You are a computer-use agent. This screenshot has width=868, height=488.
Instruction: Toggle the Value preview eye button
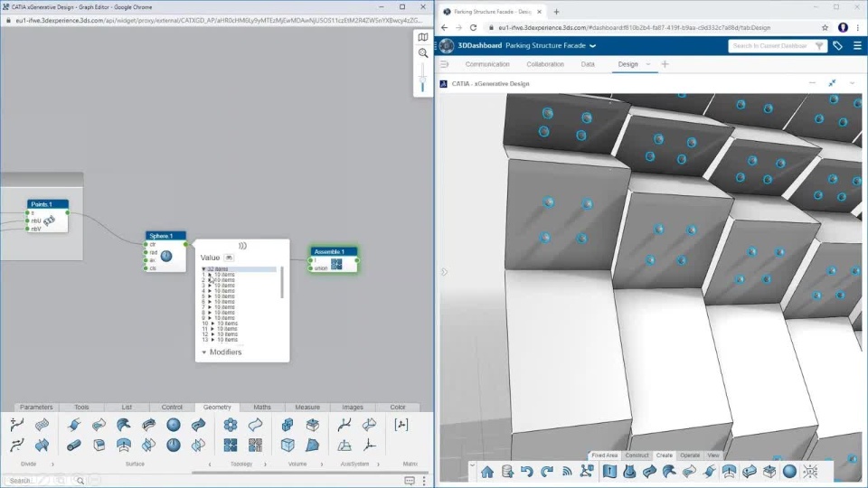click(229, 258)
